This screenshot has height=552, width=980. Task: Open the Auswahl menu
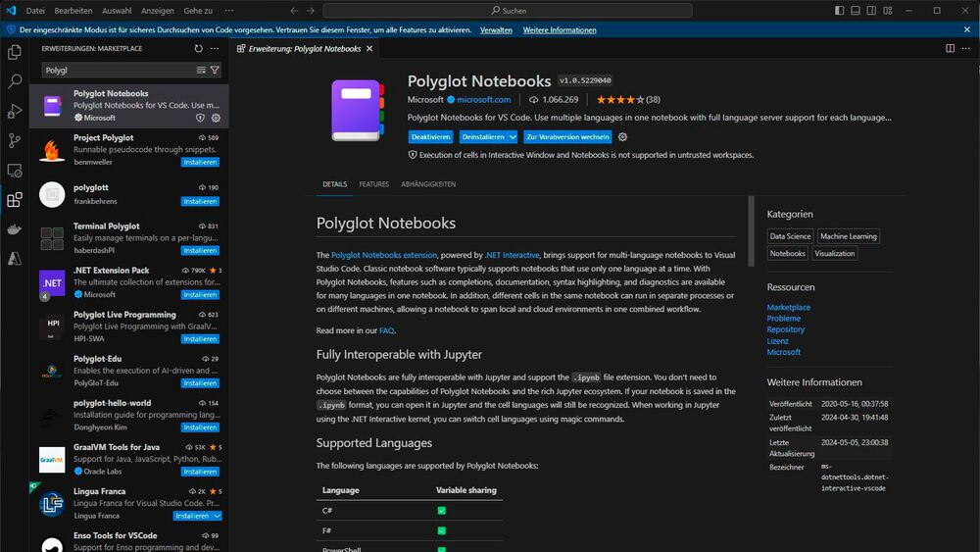click(117, 11)
